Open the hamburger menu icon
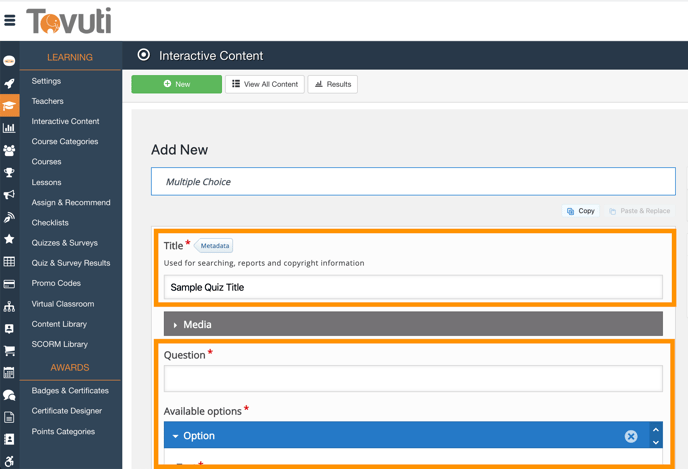Viewport: 688px width, 469px height. 9,20
